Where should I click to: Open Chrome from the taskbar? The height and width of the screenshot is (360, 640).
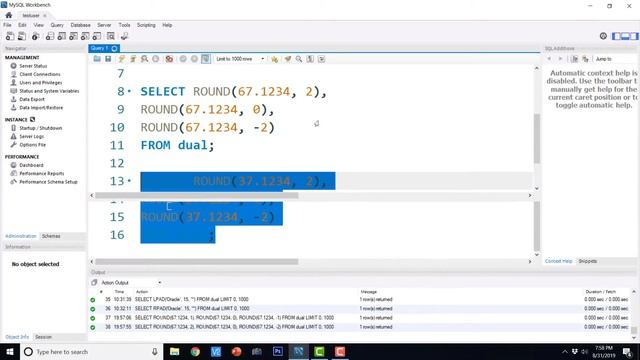(x=195, y=351)
